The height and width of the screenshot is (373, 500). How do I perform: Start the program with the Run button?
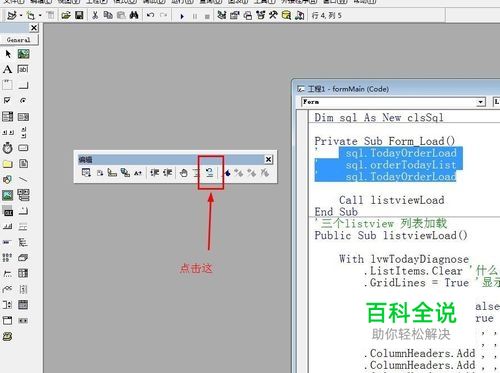click(182, 16)
